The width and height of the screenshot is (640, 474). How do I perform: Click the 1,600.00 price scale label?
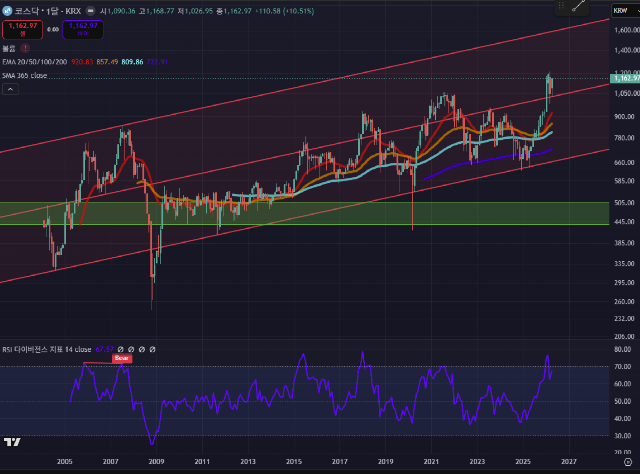[627, 30]
